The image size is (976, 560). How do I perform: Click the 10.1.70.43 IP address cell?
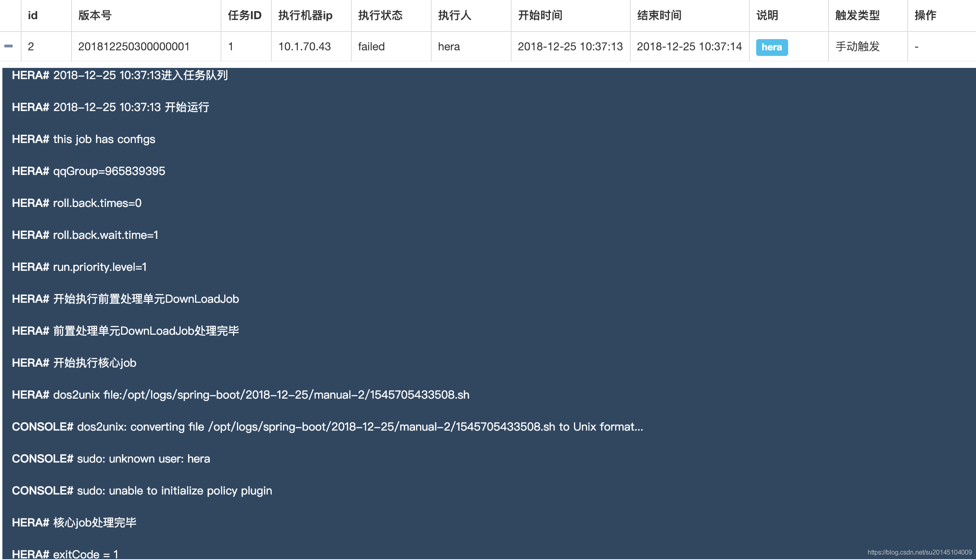click(304, 46)
